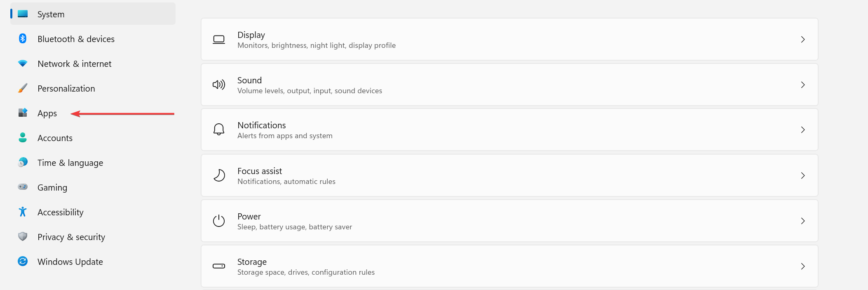Click chevron on the Storage row
The height and width of the screenshot is (290, 868).
tap(803, 266)
